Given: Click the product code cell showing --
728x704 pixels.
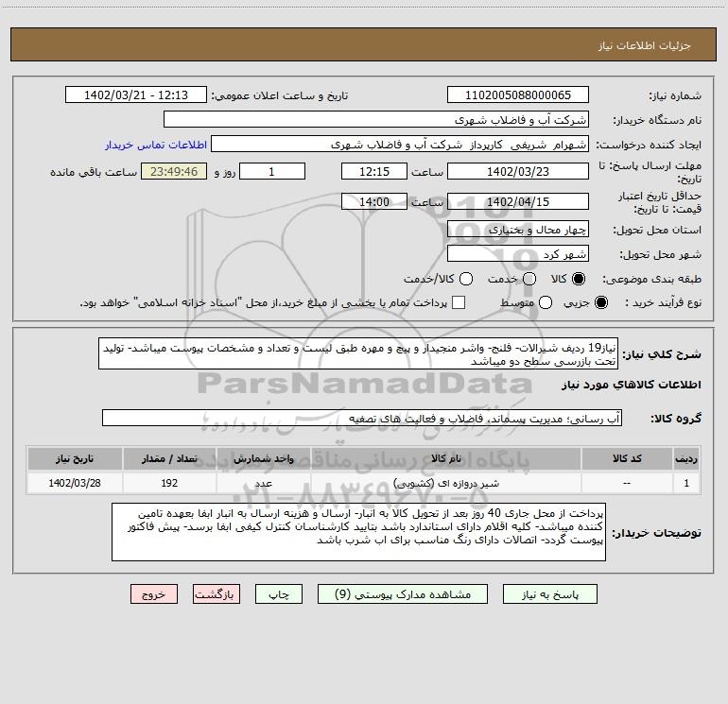Looking at the screenshot, I should coord(627,483).
